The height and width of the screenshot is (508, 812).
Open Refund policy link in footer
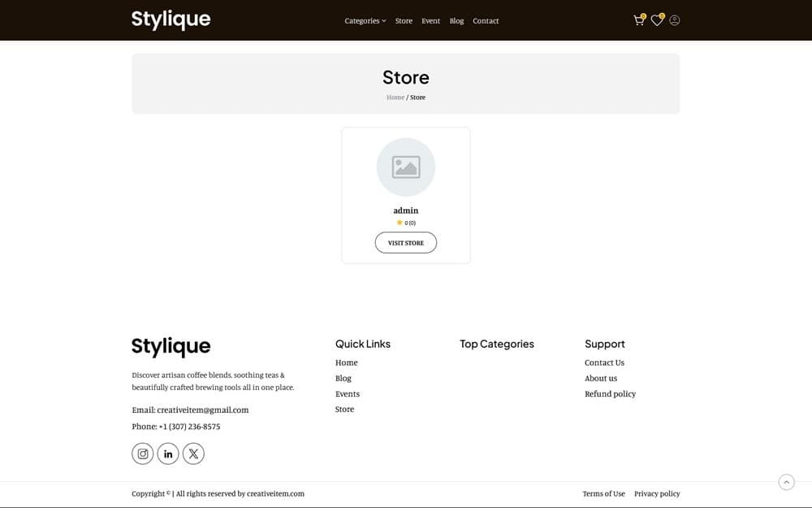click(610, 394)
